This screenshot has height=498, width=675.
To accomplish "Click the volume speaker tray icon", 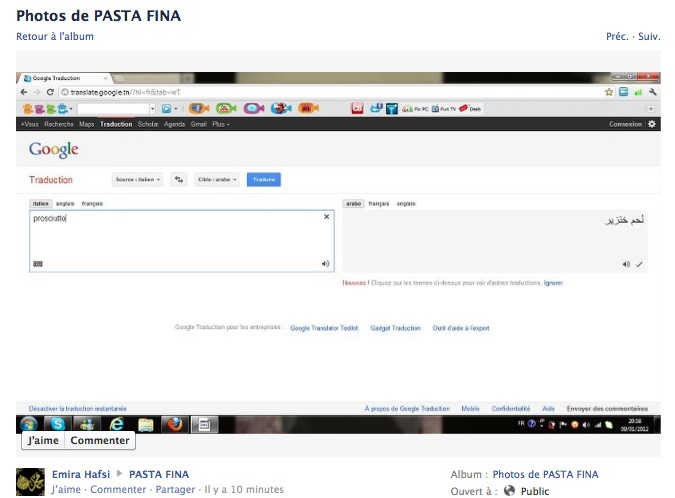I will point(586,424).
